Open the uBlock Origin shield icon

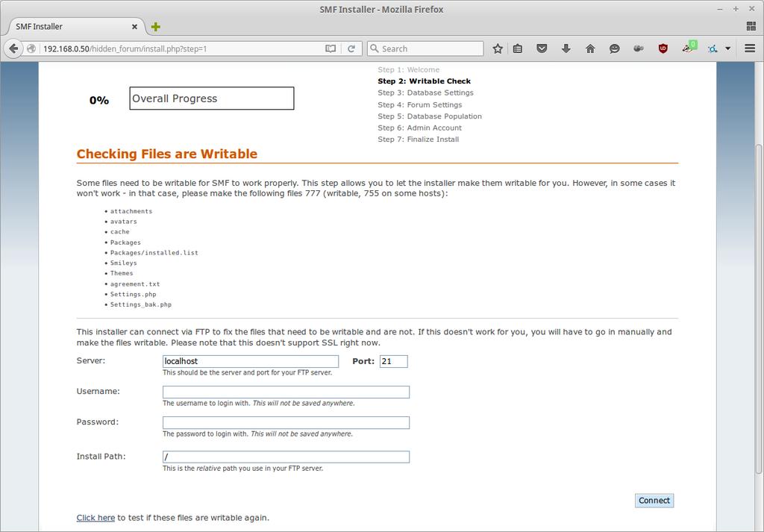[x=663, y=48]
